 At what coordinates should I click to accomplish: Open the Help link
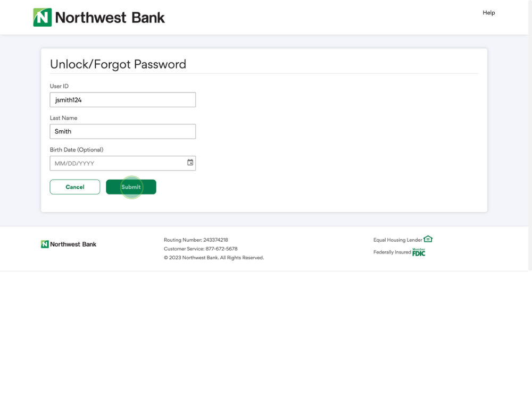pyautogui.click(x=488, y=13)
